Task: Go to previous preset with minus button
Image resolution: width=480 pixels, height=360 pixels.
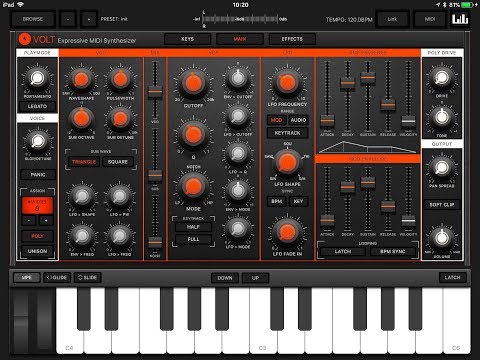Action: 68,19
